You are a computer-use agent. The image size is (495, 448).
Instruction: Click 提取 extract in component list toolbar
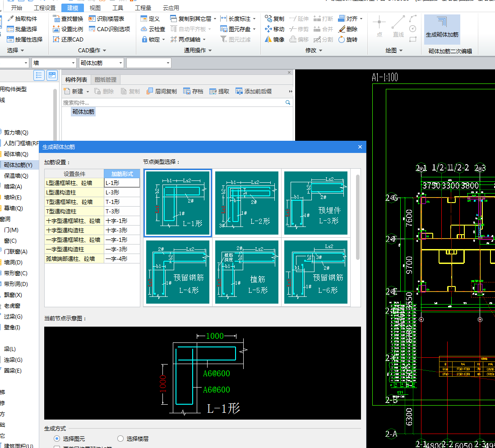(219, 91)
